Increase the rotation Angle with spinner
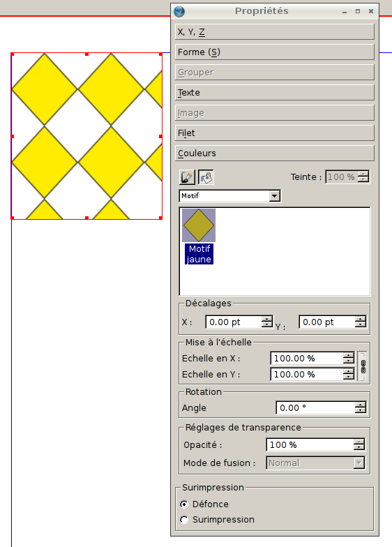Viewport: 392px width, 547px height. coord(360,405)
